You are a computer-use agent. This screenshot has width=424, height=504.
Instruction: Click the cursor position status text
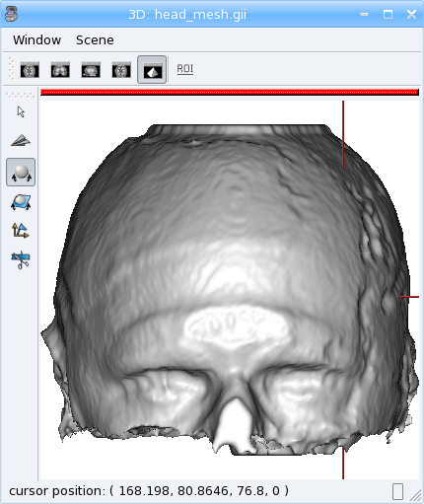(x=149, y=490)
